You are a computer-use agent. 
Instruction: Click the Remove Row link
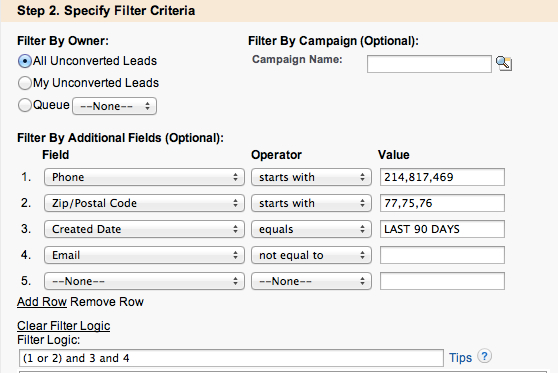(107, 302)
